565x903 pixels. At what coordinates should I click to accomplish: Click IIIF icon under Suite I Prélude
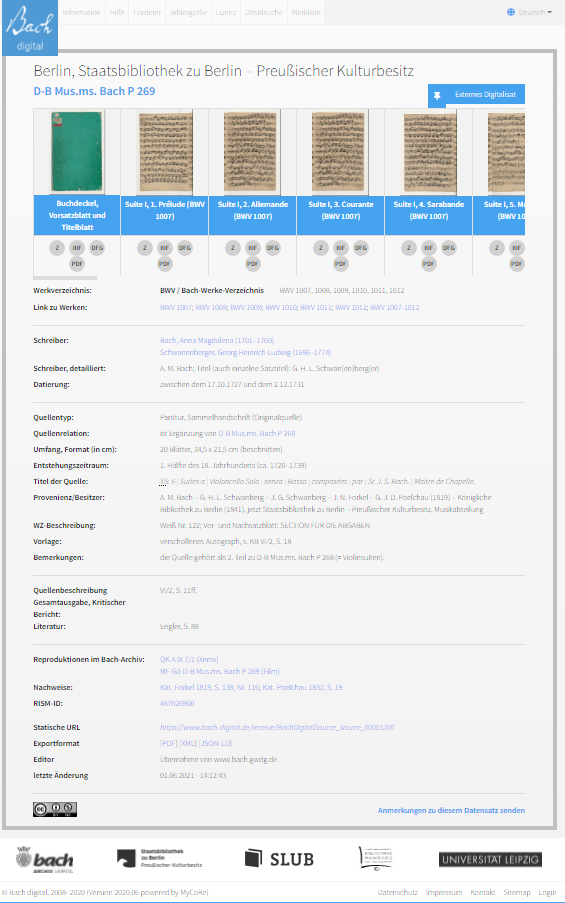point(165,248)
